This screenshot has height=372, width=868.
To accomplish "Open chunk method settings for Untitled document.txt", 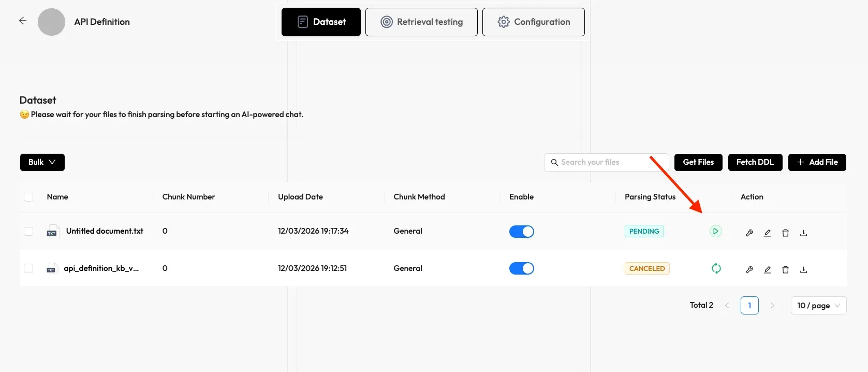I will pyautogui.click(x=749, y=233).
